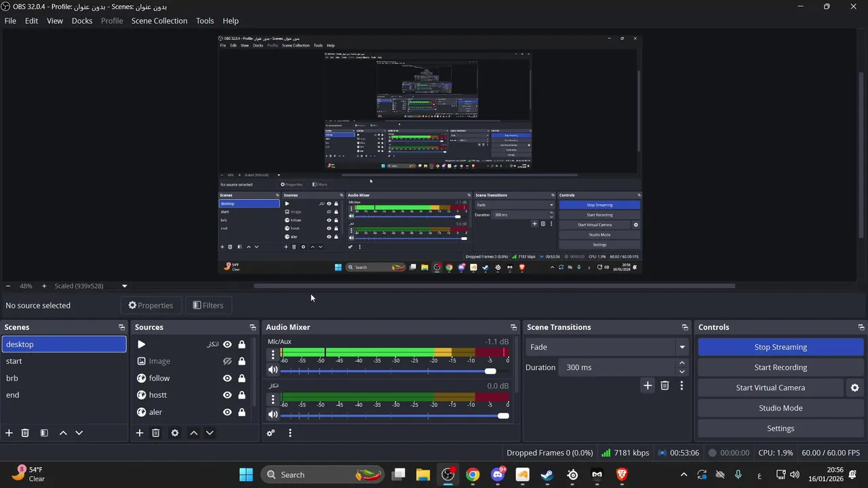Select the brb scene
868x488 pixels.
[64, 378]
